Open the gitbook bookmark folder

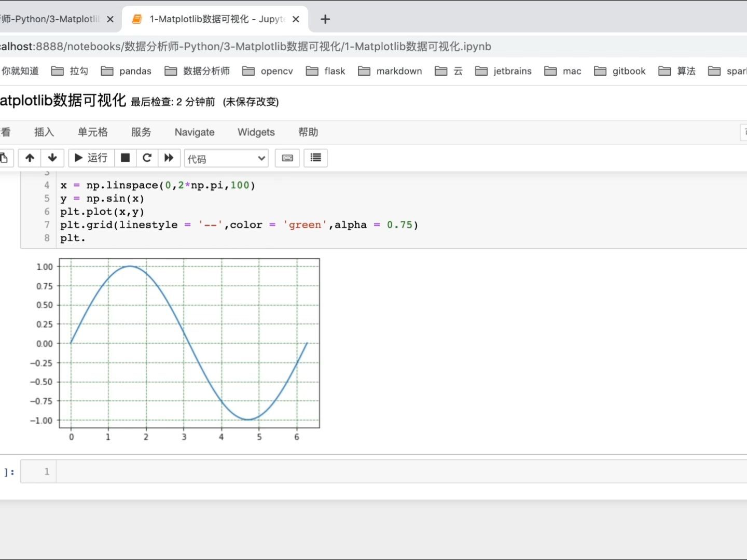(x=620, y=71)
